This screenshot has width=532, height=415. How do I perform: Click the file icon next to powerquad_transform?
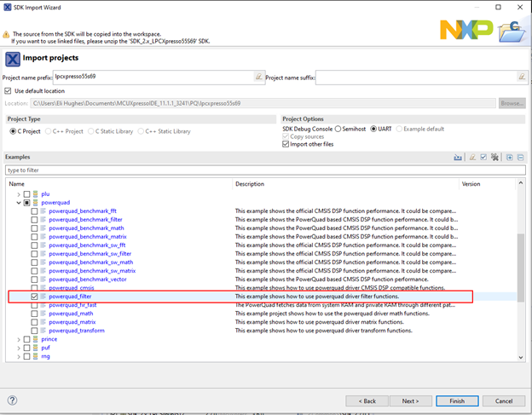click(x=43, y=331)
